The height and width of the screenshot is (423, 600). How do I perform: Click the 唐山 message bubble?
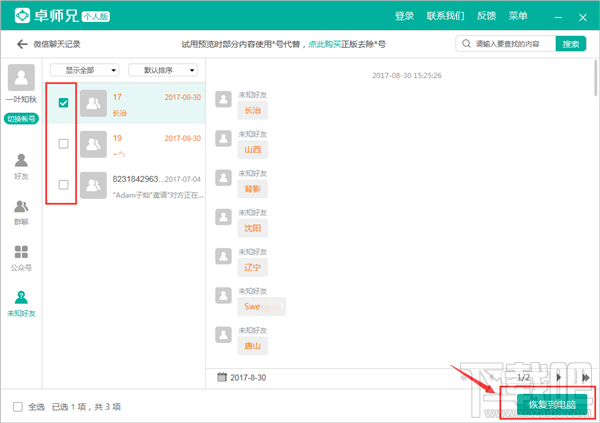pyautogui.click(x=253, y=346)
